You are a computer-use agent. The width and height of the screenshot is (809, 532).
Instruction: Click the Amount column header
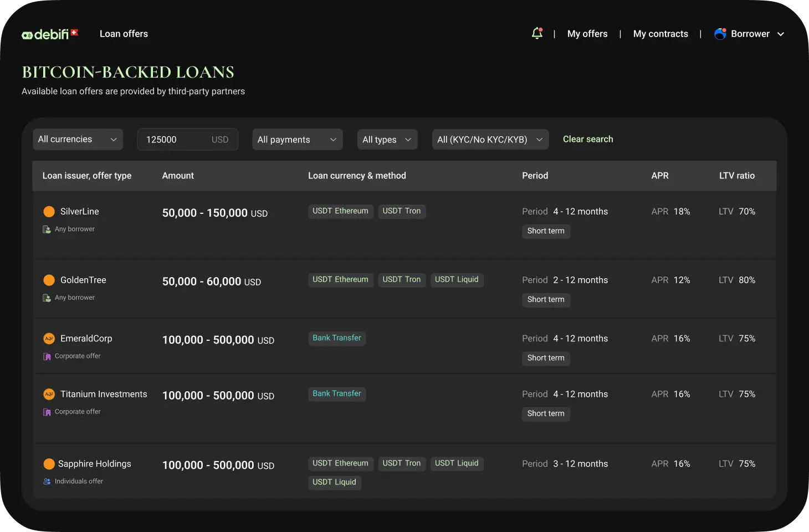coord(178,176)
